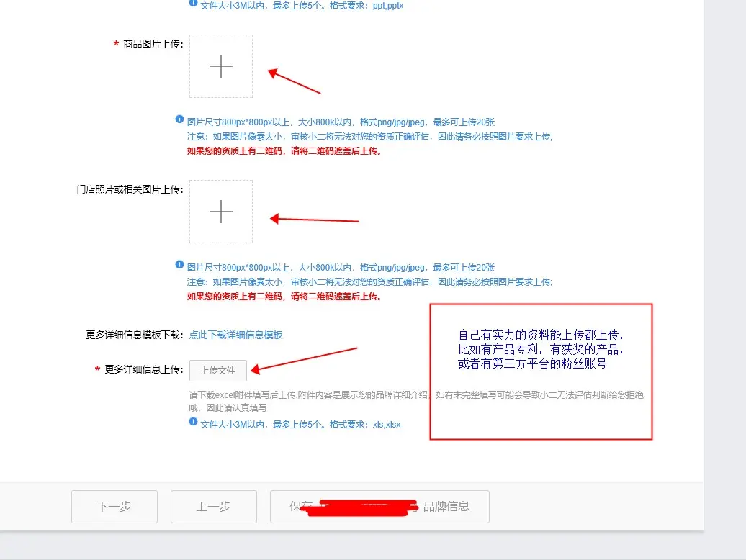
Task: Click the 门店照片或相关图片上传 field label
Action: (x=130, y=189)
